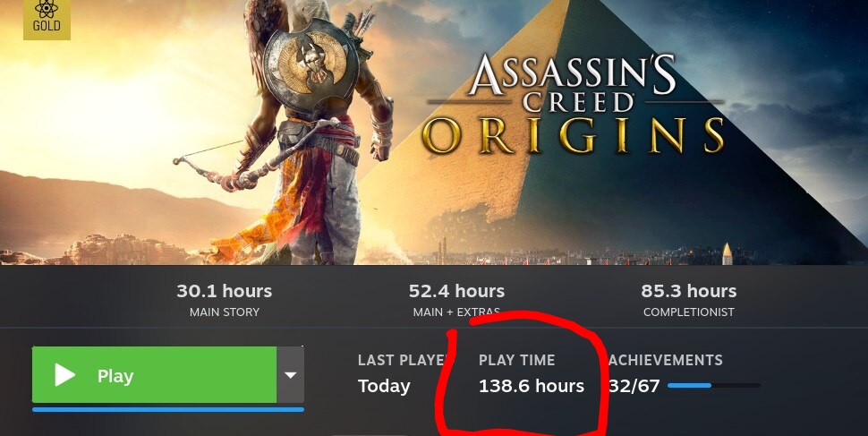
Task: Click the COMPLETIONIST label
Action: (689, 312)
